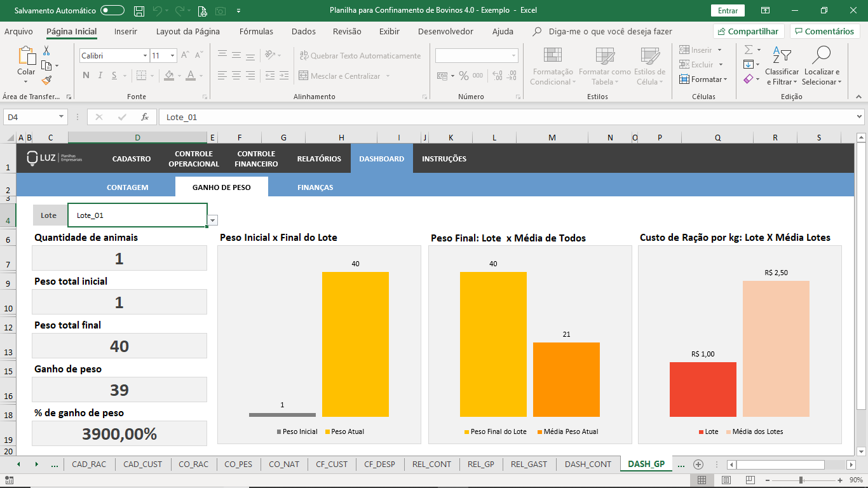Click the FINANÇAS dashboard button

315,187
